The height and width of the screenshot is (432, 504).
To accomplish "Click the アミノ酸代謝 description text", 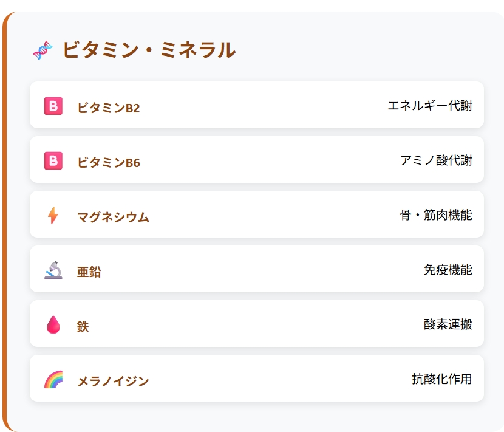I will click(436, 160).
